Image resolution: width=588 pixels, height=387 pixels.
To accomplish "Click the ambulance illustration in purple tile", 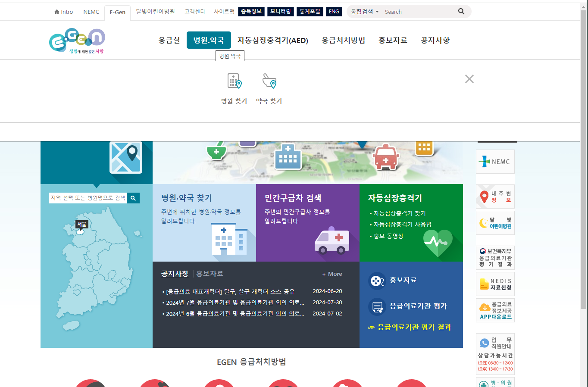I will pos(332,240).
